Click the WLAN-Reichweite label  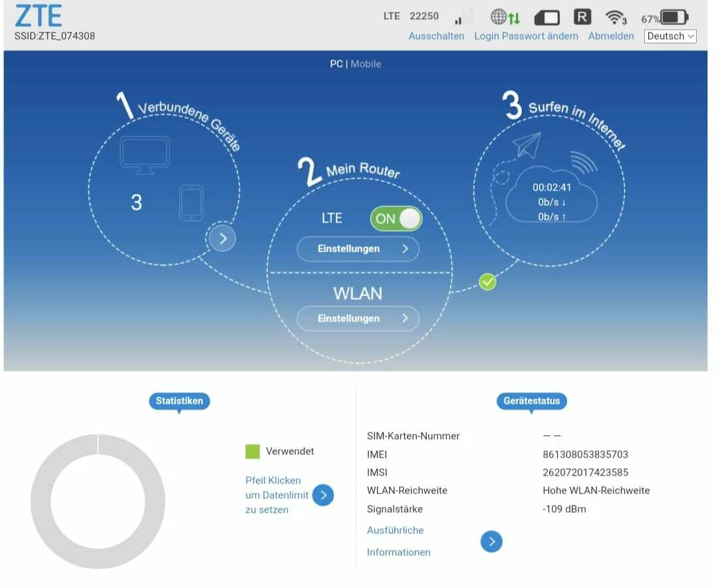(407, 490)
